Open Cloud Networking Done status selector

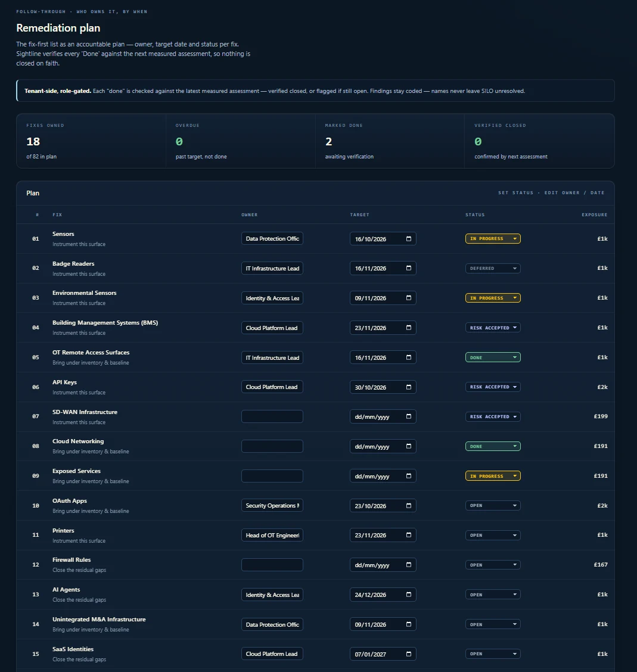[x=493, y=447]
